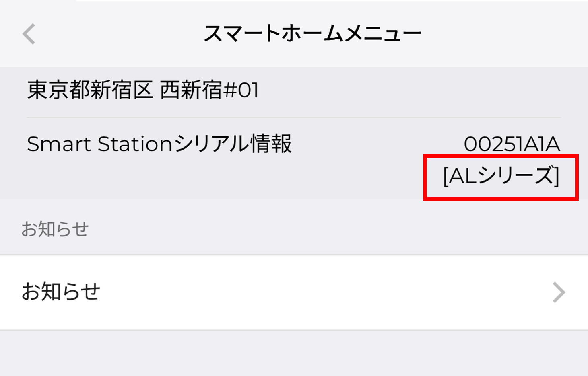Click the blank header space right of title
This screenshot has height=376, width=588.
(x=503, y=34)
